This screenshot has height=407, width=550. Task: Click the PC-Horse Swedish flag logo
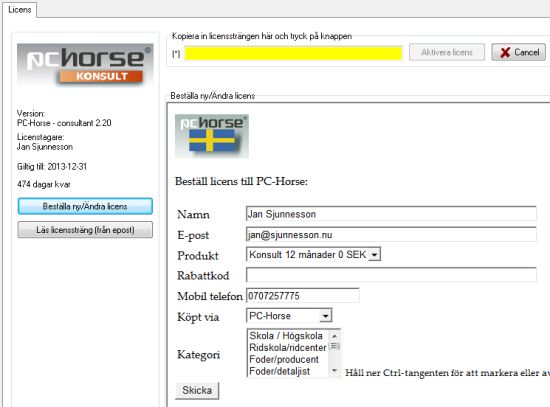coord(212,136)
